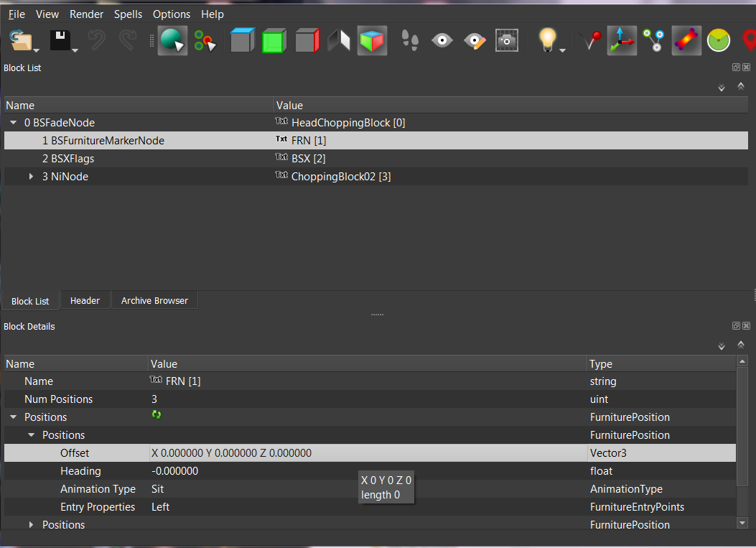This screenshot has height=548, width=756.
Task: Switch to the Archive Browser tab
Action: 154,300
